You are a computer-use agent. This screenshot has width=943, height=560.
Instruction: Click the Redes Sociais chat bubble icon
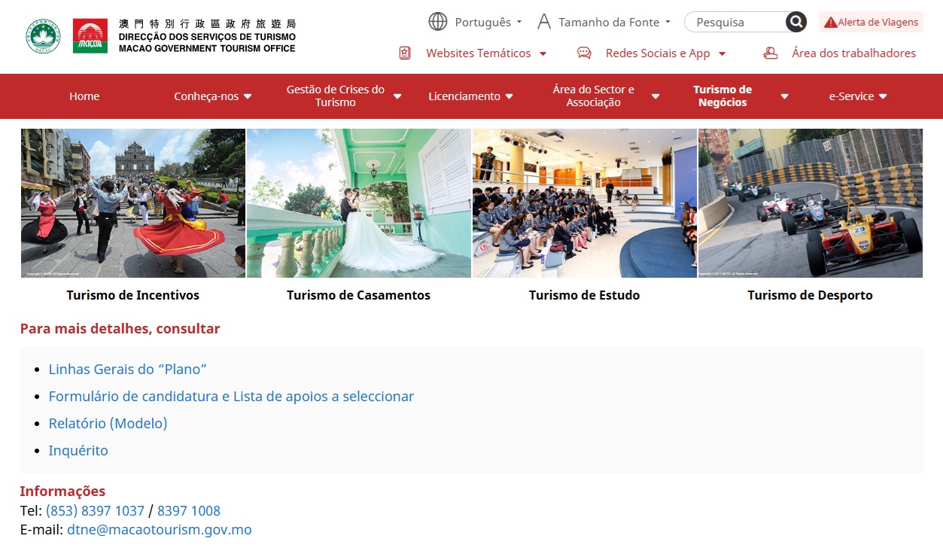(584, 53)
